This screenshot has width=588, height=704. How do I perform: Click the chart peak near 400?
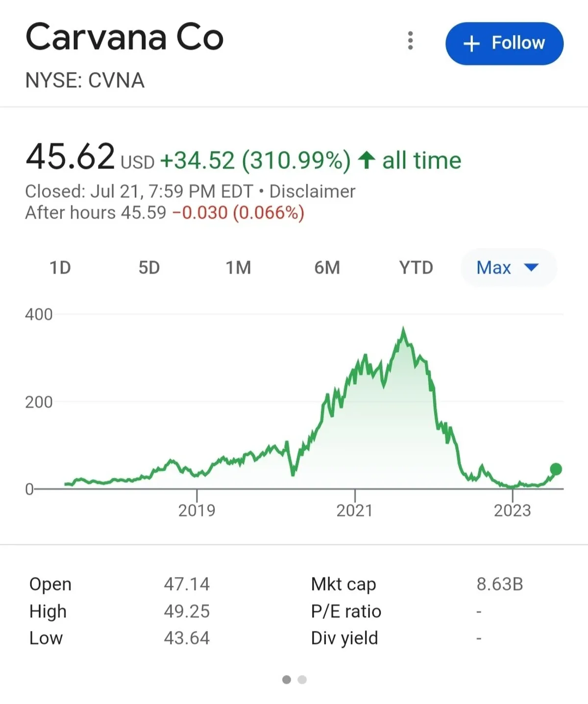point(403,329)
